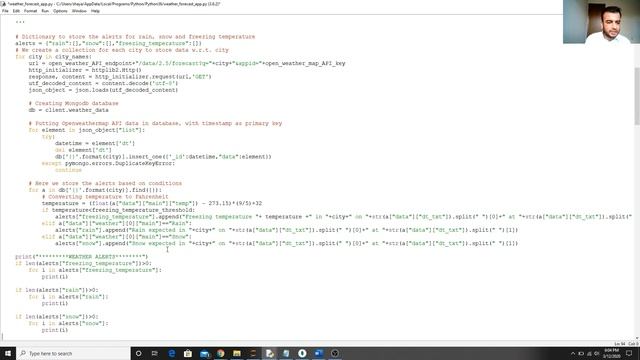Click the 'db = client.weather_data' line
The width and height of the screenshot is (640, 360).
pyautogui.click(x=69, y=110)
